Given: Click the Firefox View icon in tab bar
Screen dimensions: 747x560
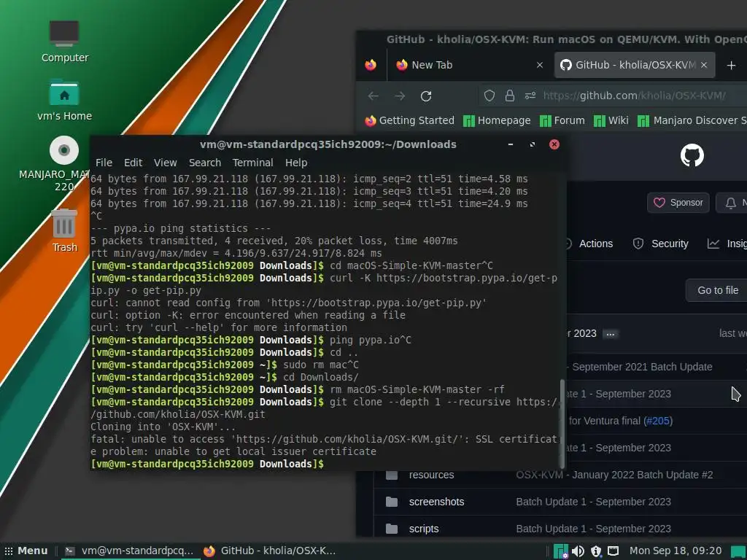Looking at the screenshot, I should point(371,65).
